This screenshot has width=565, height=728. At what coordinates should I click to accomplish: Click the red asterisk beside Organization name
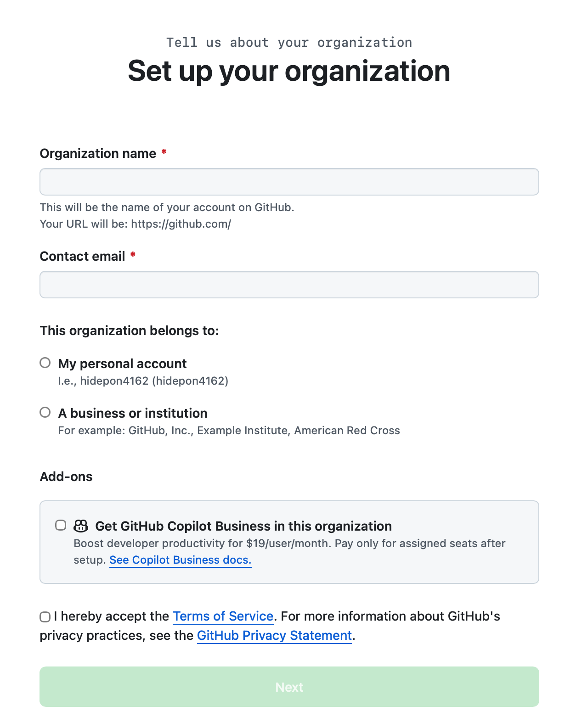[164, 152]
